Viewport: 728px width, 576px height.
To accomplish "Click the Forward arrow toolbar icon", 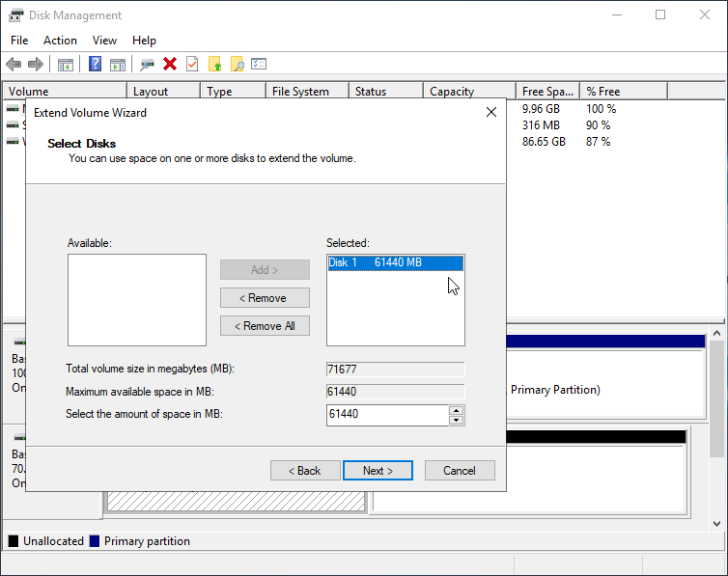I will coord(36,65).
